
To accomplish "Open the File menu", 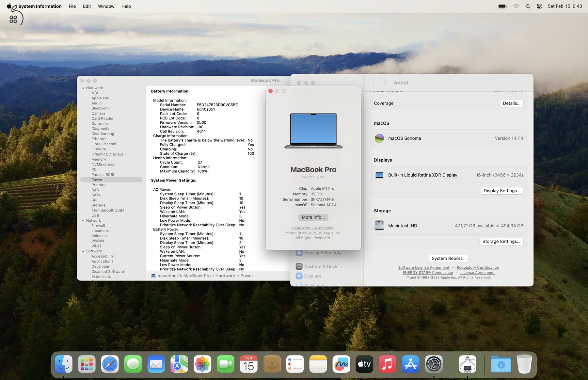I will point(72,6).
